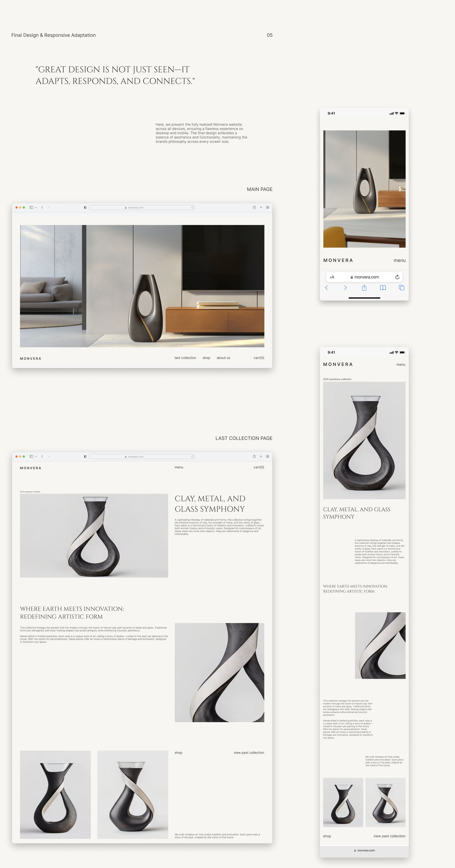Viewport: 455px width, 868px height.
Task: Open bookmarks in mobile Safari toolbar
Action: (383, 288)
